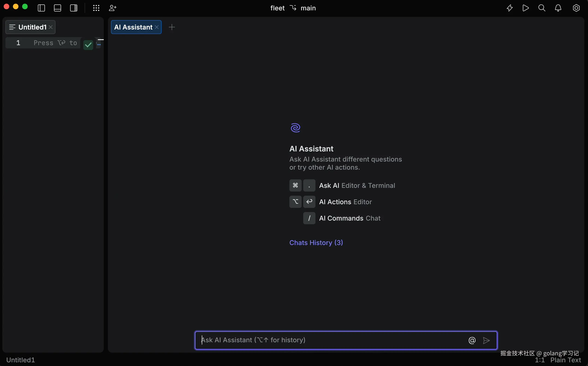Open Chats History (3) link
Image resolution: width=588 pixels, height=366 pixels.
point(316,242)
